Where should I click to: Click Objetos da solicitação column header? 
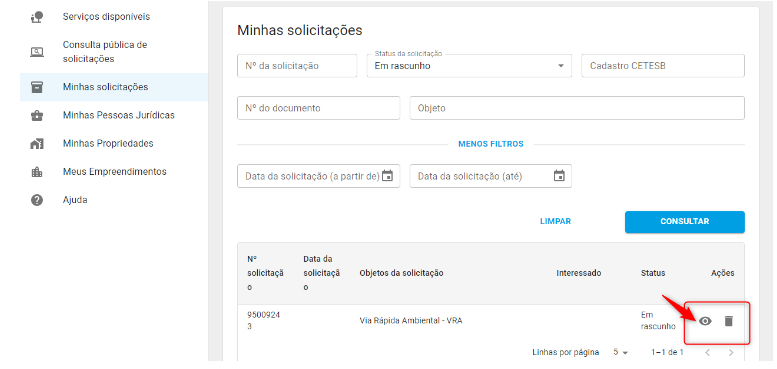point(401,273)
